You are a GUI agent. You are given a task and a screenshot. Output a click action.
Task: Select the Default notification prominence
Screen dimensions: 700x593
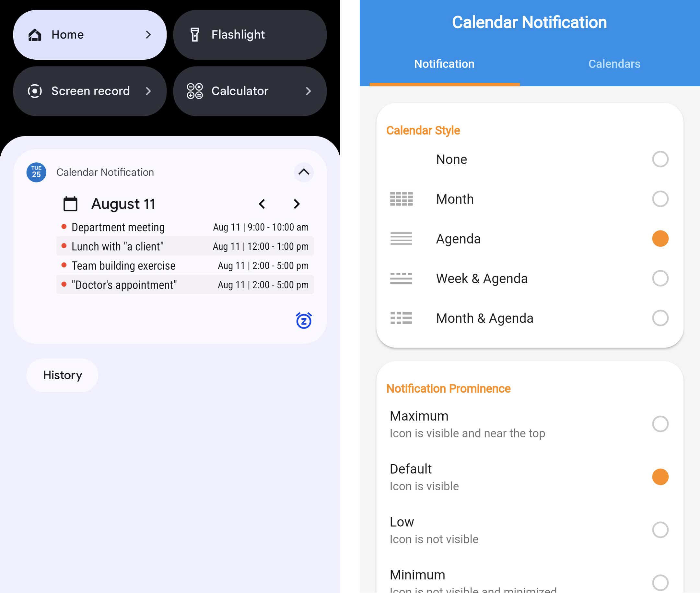point(659,476)
